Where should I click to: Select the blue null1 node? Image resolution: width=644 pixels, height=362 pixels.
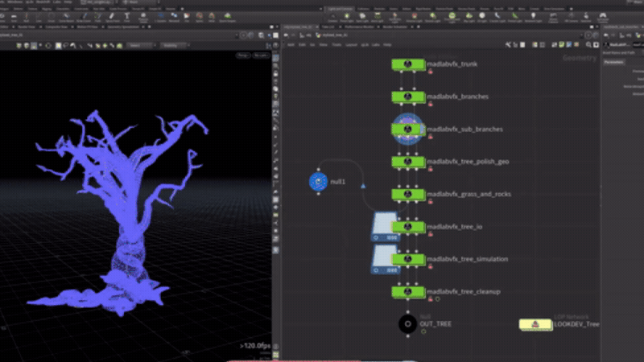pos(318,182)
